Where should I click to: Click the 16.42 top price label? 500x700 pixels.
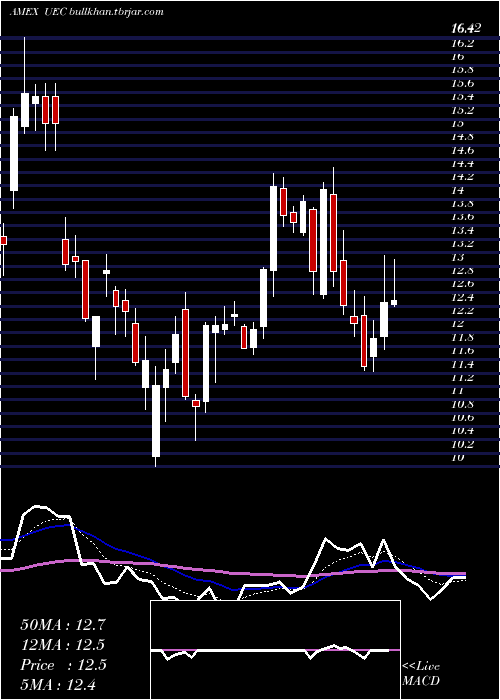pos(466,29)
